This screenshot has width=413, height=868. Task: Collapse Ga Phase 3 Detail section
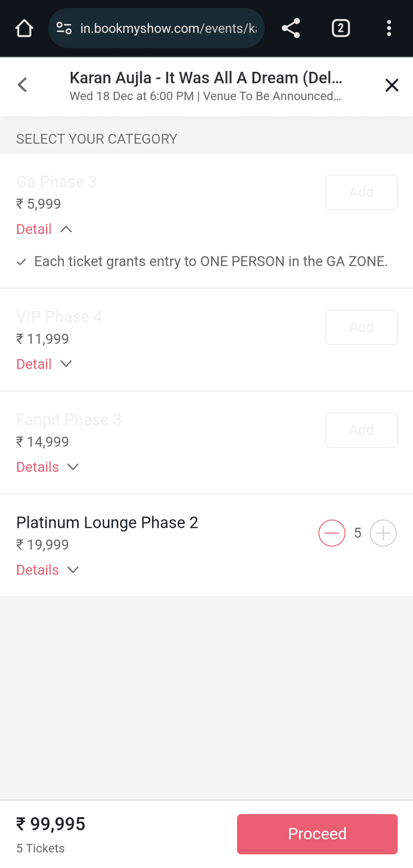pyautogui.click(x=44, y=229)
